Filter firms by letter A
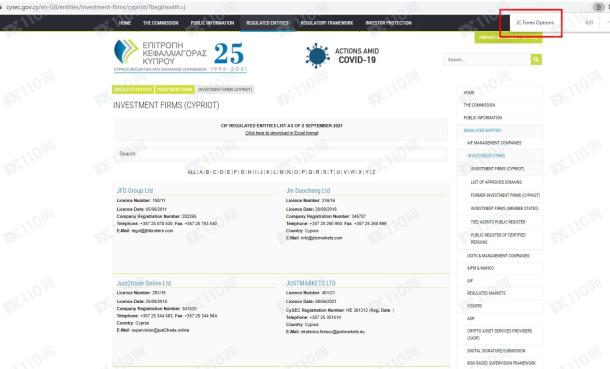Screen dimensions: 610x369 (x=201, y=172)
